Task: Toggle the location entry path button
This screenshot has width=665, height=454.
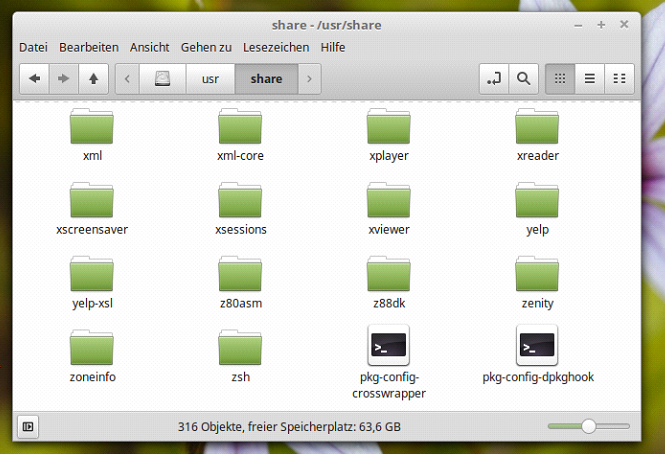Action: tap(494, 79)
